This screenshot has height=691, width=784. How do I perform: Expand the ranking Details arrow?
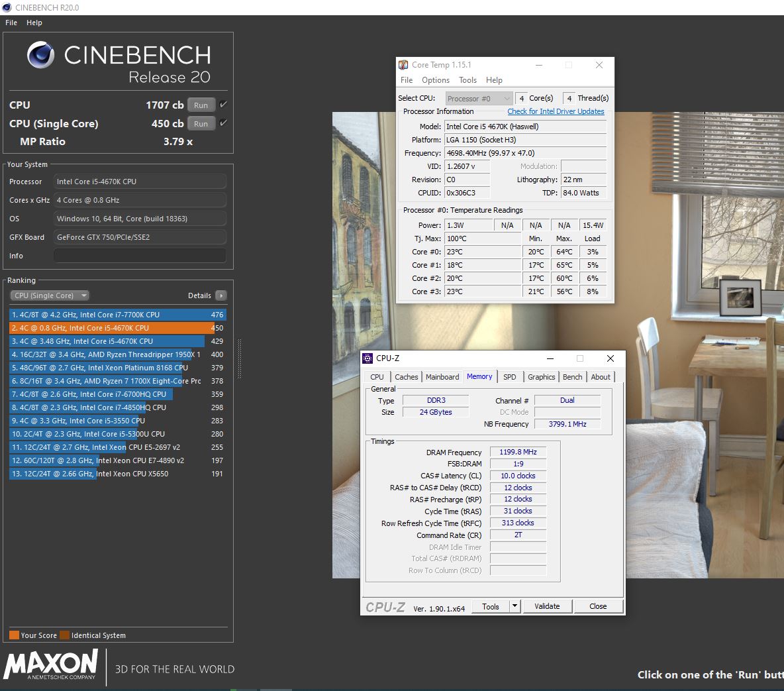pos(221,295)
